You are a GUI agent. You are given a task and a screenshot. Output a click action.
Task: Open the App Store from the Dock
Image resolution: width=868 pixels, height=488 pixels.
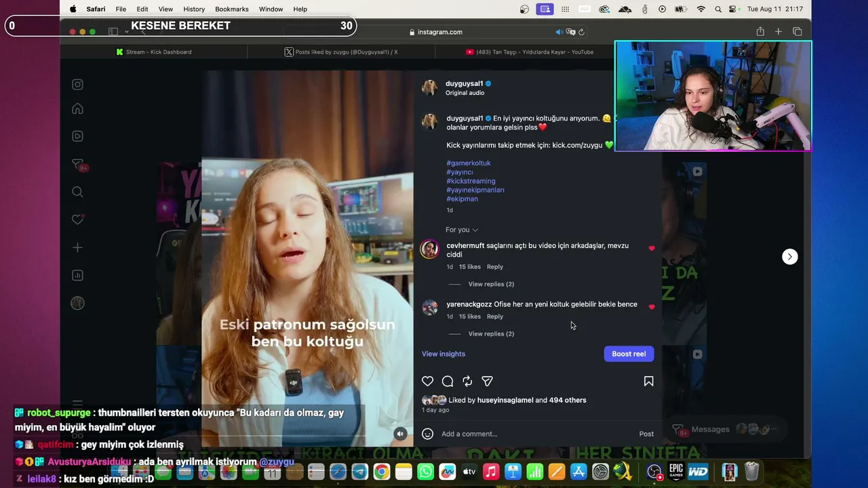click(x=578, y=472)
